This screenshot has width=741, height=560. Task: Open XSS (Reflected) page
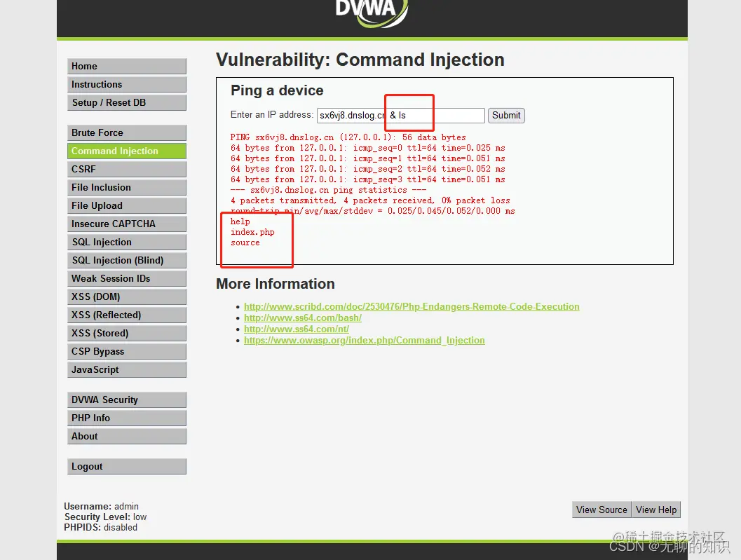pos(127,315)
